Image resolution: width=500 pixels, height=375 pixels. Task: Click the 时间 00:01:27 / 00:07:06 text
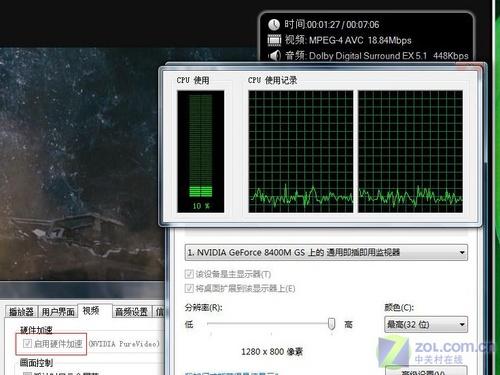tap(332, 24)
